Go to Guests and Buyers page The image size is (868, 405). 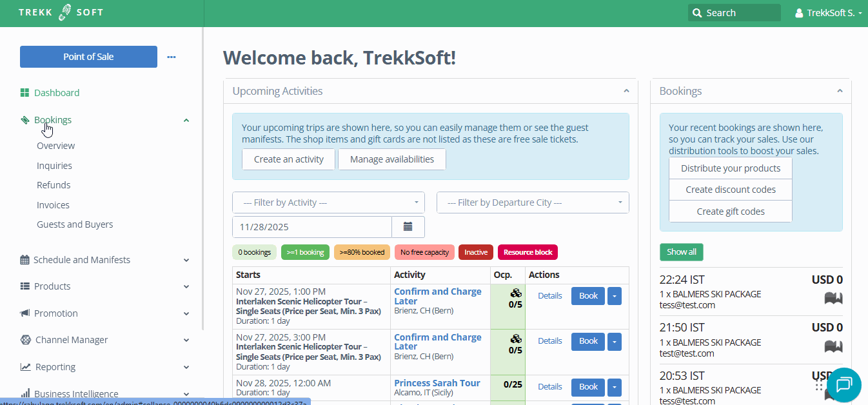click(x=75, y=224)
